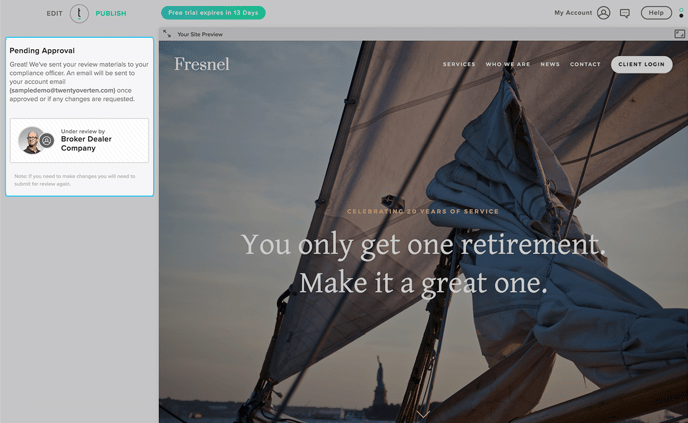Viewport: 688px width, 423px height.
Task: Click the Fresnel site logo
Action: point(202,64)
